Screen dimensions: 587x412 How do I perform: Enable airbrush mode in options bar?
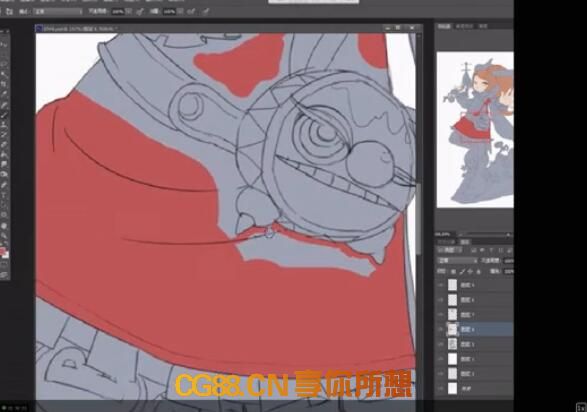191,12
